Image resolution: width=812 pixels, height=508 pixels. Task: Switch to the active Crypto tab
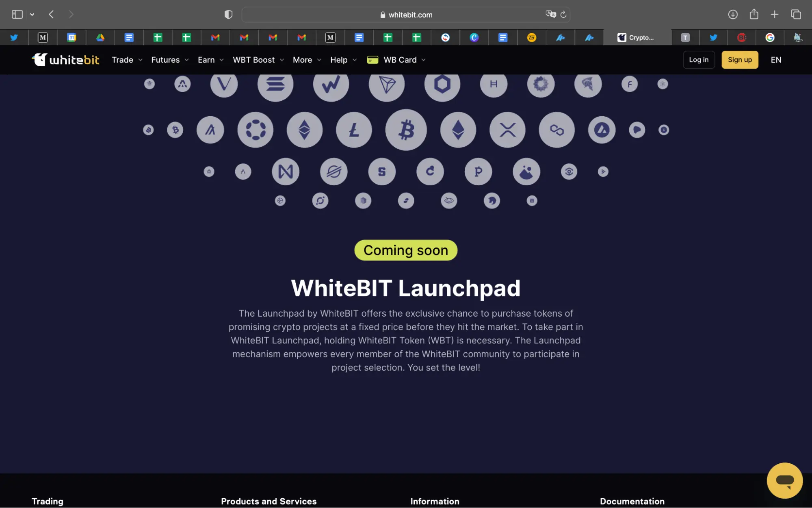coord(637,37)
